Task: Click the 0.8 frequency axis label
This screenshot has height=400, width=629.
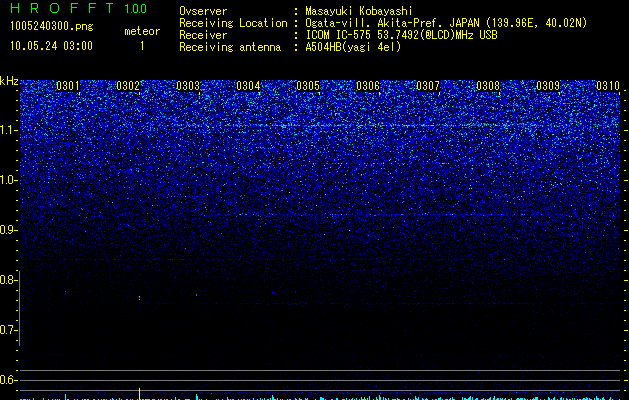Action: click(x=7, y=280)
